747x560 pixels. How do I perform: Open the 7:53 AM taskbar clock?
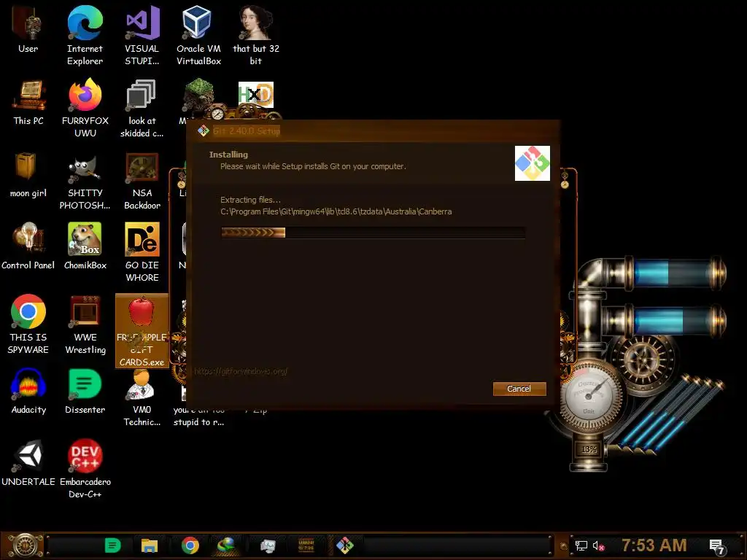click(654, 545)
